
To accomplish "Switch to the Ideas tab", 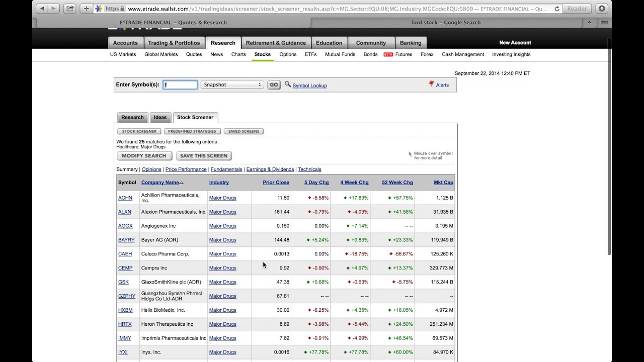I will coord(160,117).
